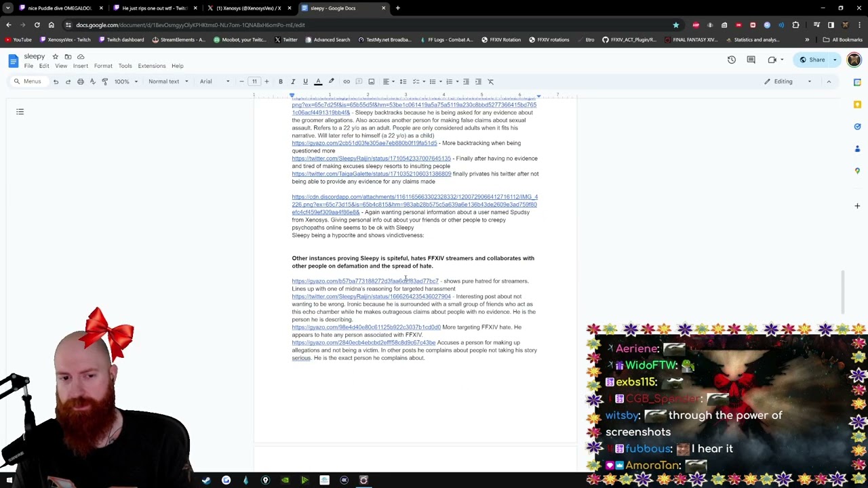The height and width of the screenshot is (488, 868).
Task: Add a comment via toolbar icon
Action: click(359, 81)
